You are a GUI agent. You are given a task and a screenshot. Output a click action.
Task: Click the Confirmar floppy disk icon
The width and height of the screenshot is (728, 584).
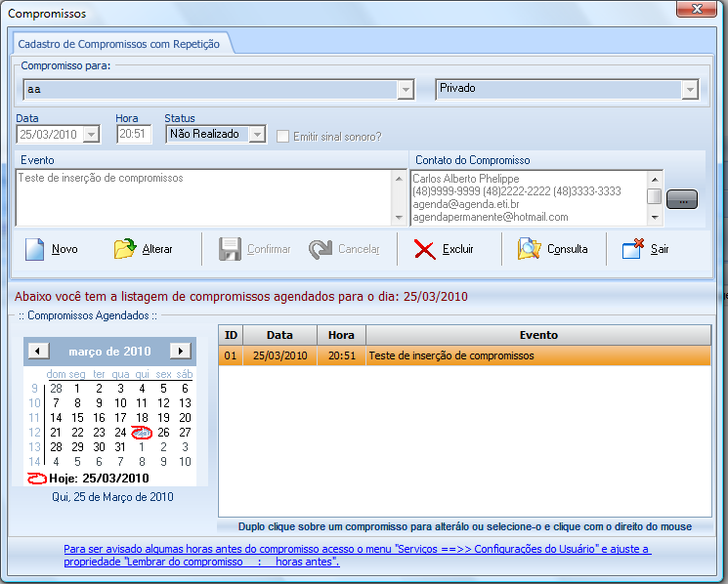pyautogui.click(x=230, y=249)
